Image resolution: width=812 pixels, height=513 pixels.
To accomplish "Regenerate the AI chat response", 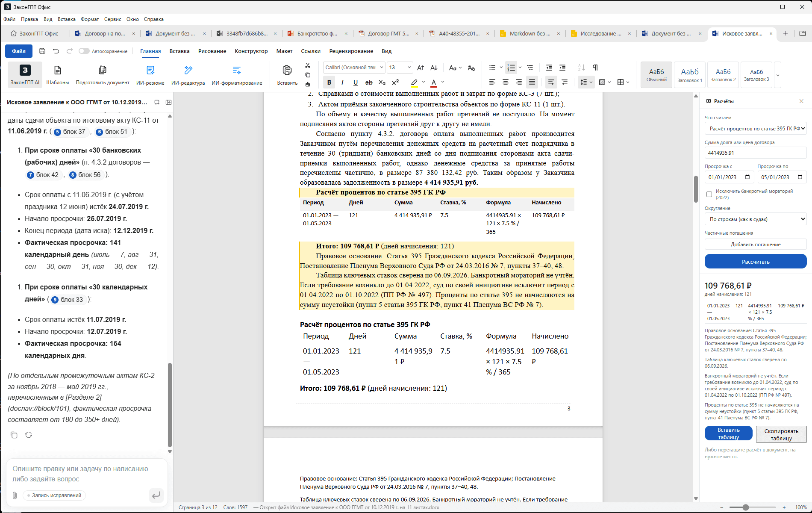I will (29, 435).
